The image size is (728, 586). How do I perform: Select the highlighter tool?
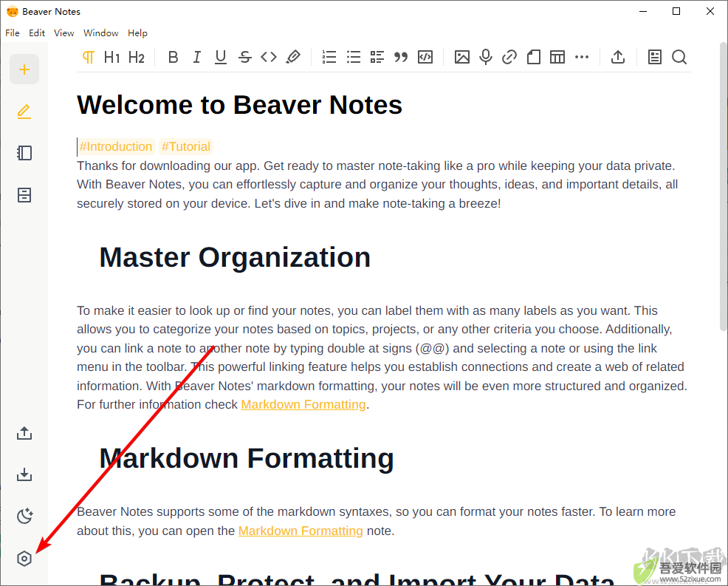click(293, 57)
